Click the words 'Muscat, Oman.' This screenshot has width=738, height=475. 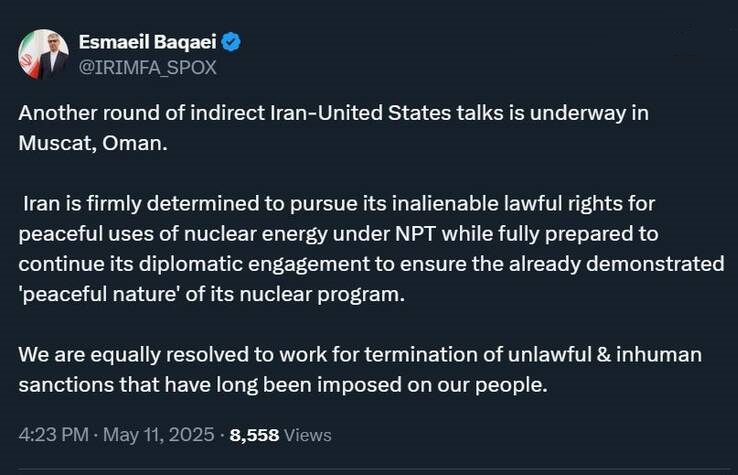[93, 143]
